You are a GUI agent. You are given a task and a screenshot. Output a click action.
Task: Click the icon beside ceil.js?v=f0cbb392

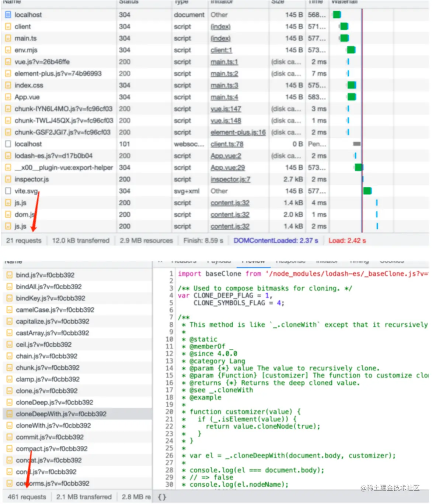[10, 345]
